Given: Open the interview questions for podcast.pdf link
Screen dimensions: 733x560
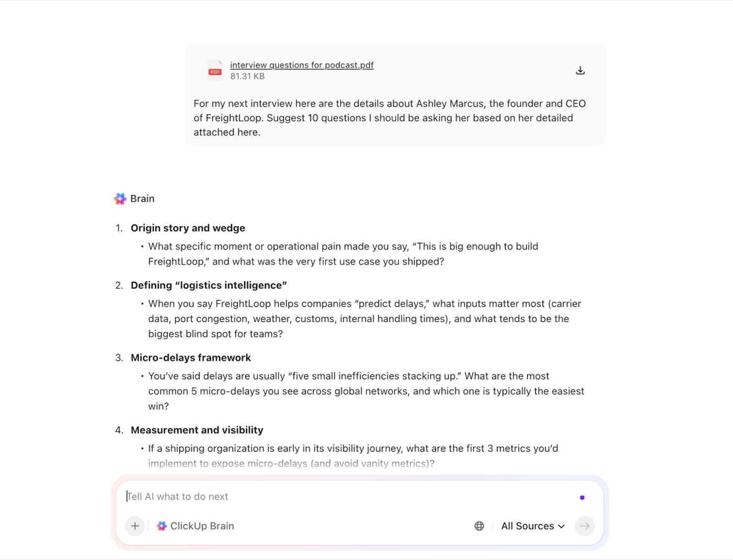Looking at the screenshot, I should (302, 65).
